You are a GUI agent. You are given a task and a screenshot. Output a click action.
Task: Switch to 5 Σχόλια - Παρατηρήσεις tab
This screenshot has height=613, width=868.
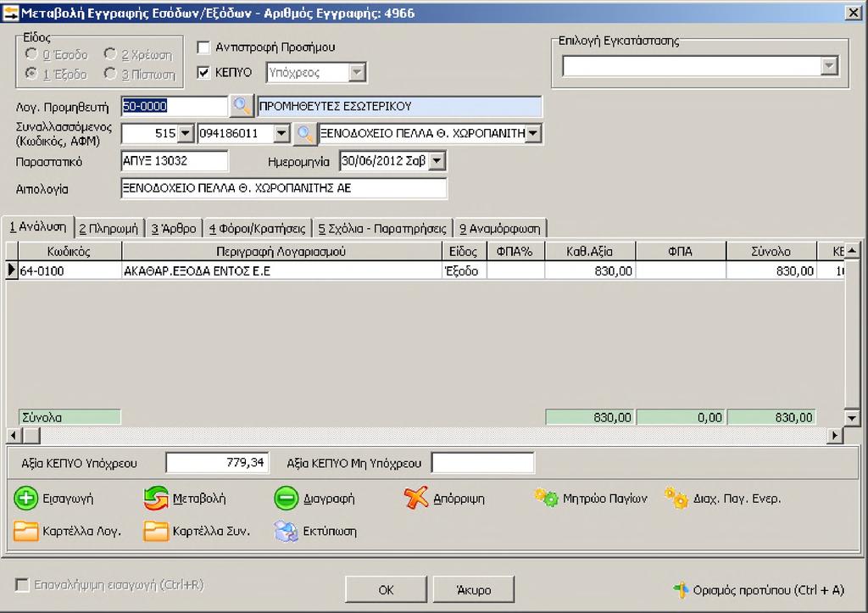point(382,229)
